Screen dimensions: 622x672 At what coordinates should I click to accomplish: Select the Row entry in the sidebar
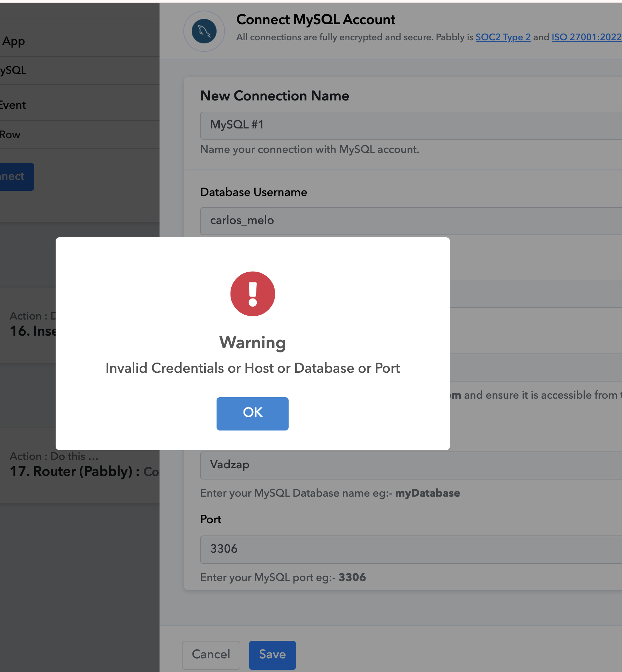coord(80,135)
